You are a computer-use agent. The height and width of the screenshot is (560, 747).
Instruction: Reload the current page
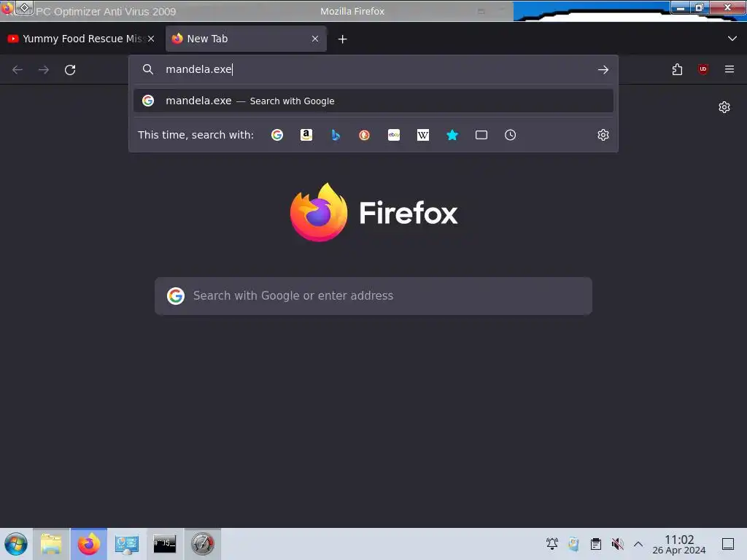point(70,69)
